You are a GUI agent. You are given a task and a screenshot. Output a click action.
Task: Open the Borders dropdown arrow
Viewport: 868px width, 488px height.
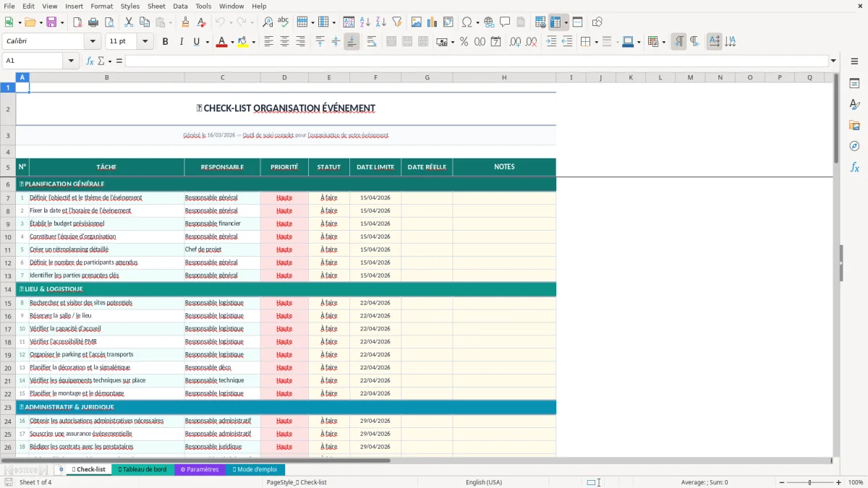[596, 42]
